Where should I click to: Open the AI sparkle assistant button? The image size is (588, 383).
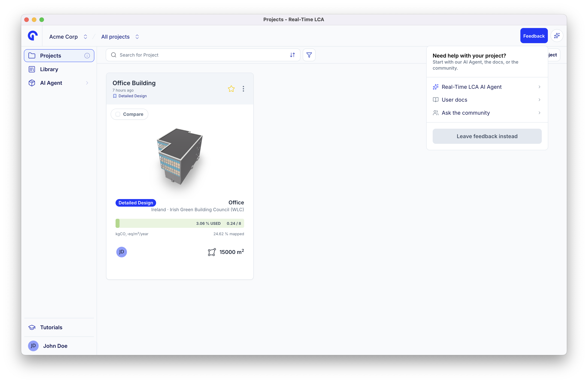(x=557, y=36)
